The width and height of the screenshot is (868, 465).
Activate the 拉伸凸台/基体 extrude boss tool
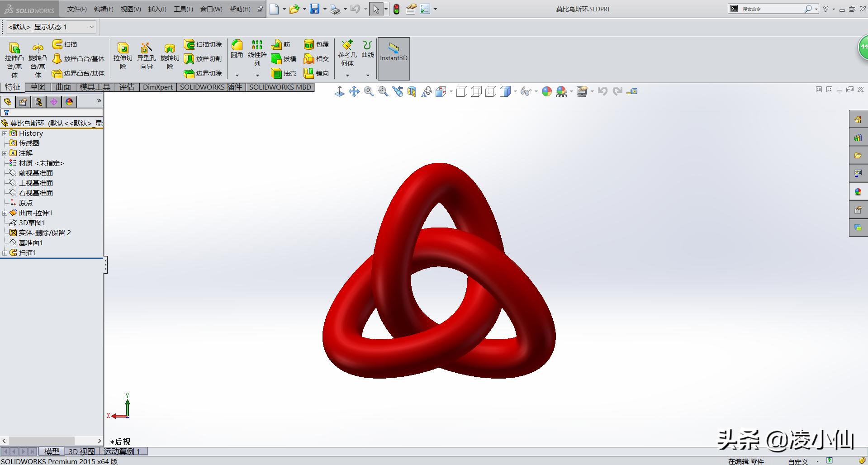pyautogui.click(x=14, y=57)
